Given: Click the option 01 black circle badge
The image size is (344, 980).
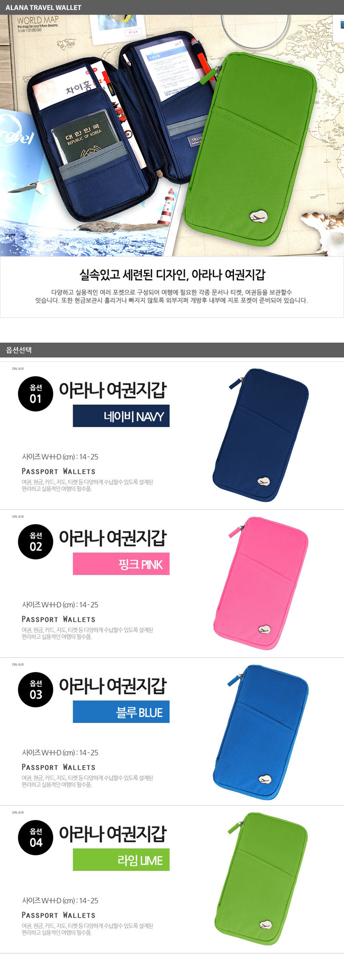Looking at the screenshot, I should click(35, 394).
